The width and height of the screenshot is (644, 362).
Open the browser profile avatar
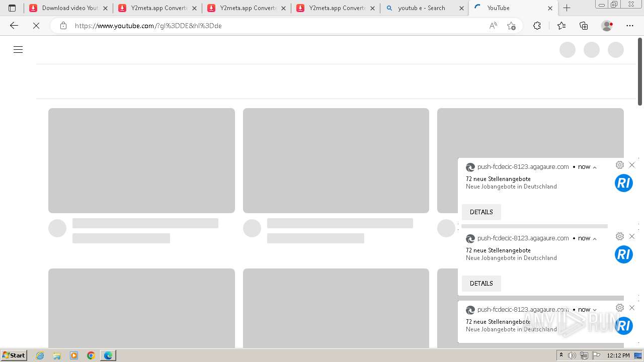pyautogui.click(x=607, y=26)
